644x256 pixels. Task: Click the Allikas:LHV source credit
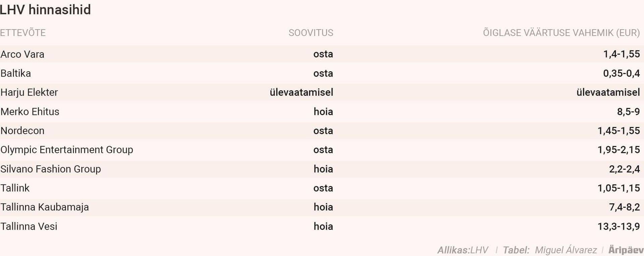[x=463, y=250]
